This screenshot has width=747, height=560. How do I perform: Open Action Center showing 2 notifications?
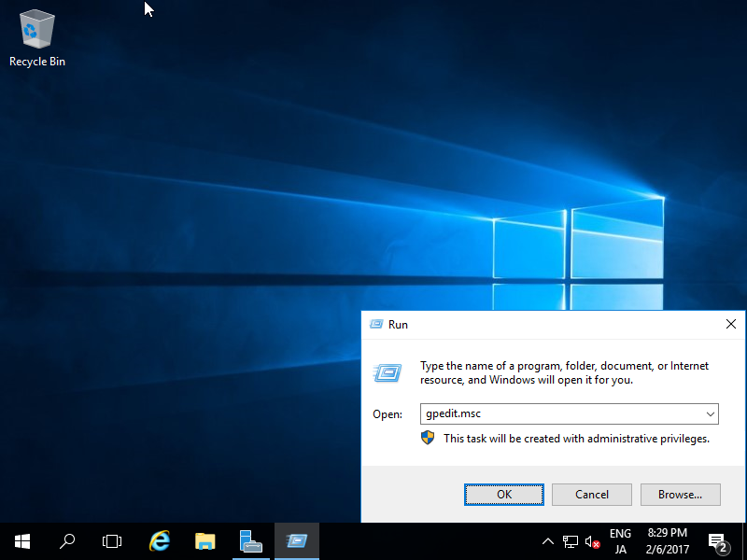pyautogui.click(x=717, y=541)
